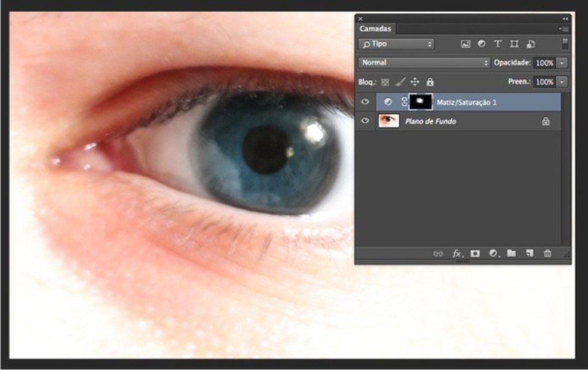Click the layers panel vertical scrollbar
This screenshot has width=588, height=370.
click(565, 168)
